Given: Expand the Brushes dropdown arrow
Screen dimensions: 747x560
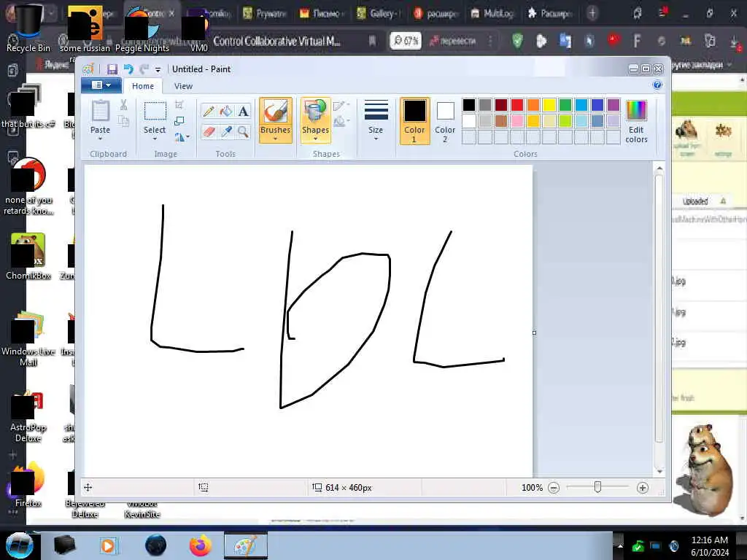Looking at the screenshot, I should 275,139.
